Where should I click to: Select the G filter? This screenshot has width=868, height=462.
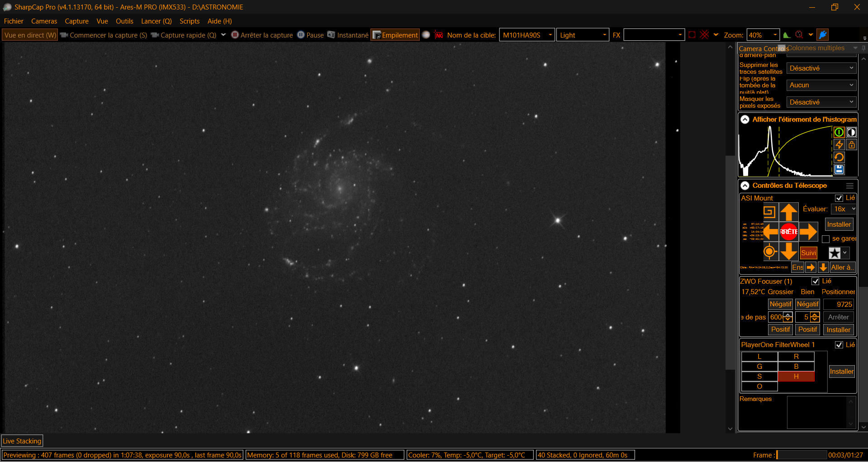[x=759, y=367]
